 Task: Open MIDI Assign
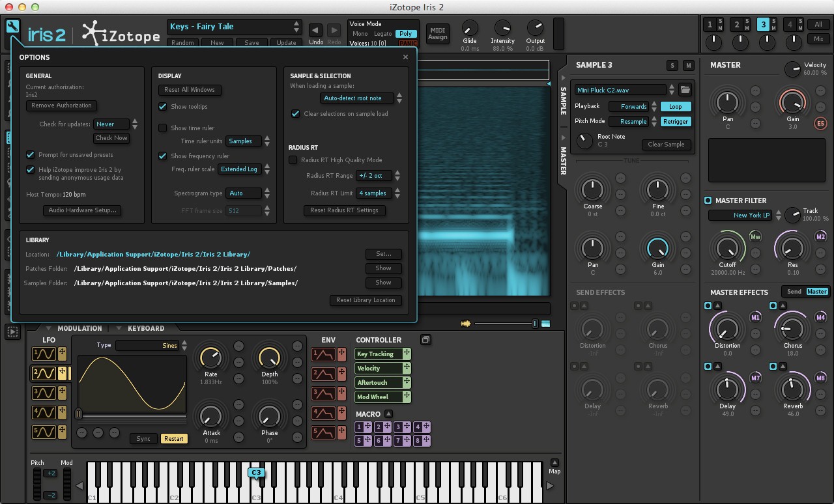point(437,33)
